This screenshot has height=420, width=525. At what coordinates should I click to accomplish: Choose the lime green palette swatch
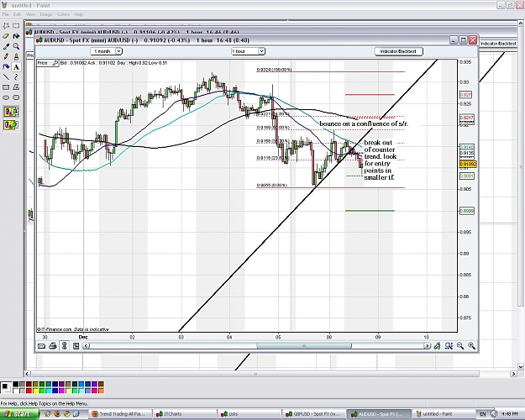[x=42, y=391]
